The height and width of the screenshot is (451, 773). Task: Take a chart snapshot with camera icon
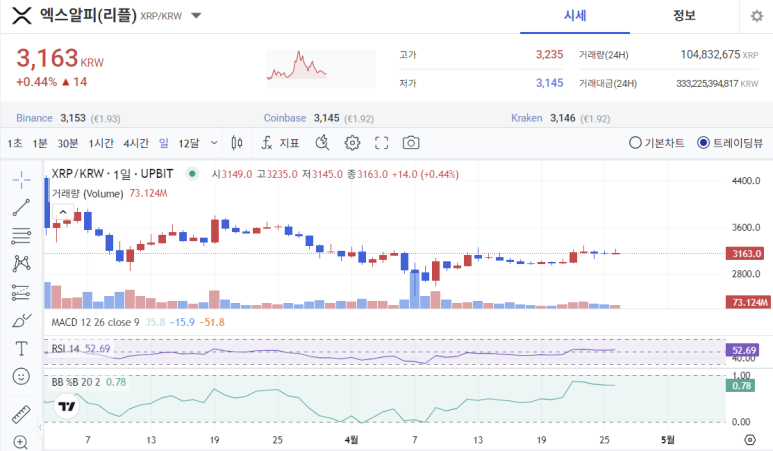pyautogui.click(x=411, y=143)
